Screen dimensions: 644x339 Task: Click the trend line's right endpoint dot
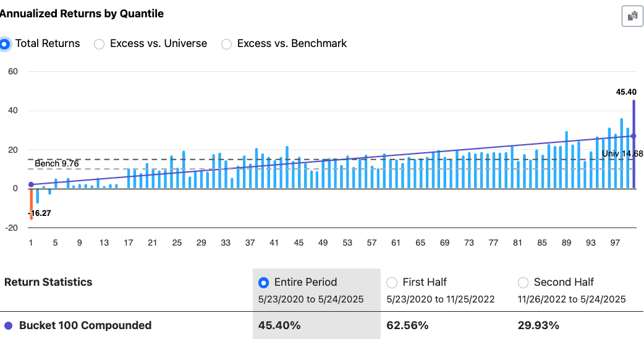633,136
